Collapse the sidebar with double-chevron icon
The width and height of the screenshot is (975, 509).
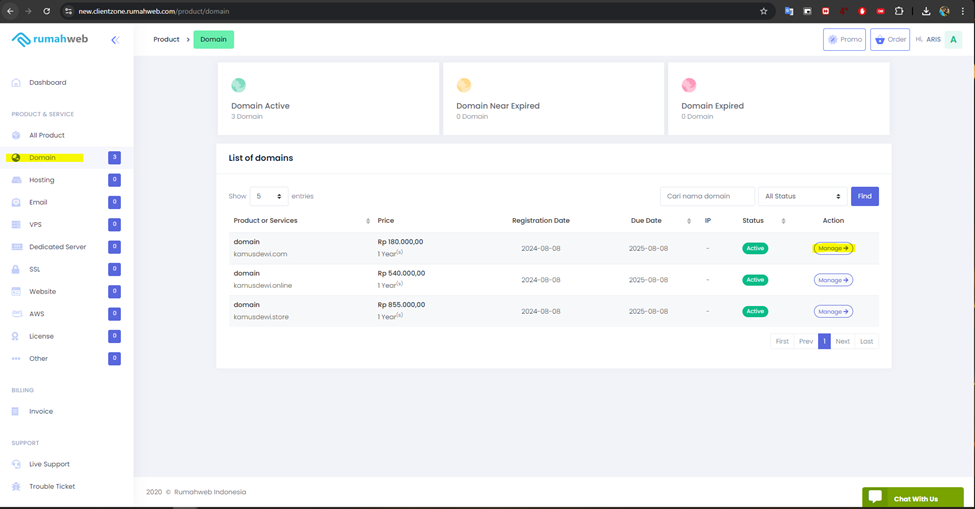(x=115, y=40)
